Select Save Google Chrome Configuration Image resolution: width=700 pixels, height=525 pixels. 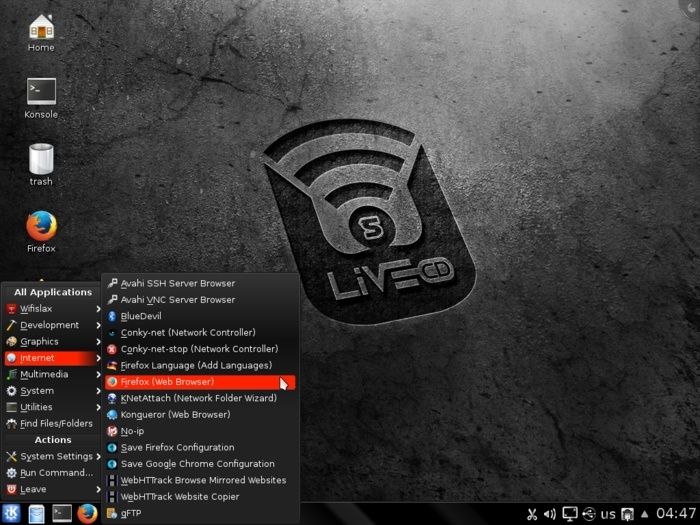click(x=200, y=464)
